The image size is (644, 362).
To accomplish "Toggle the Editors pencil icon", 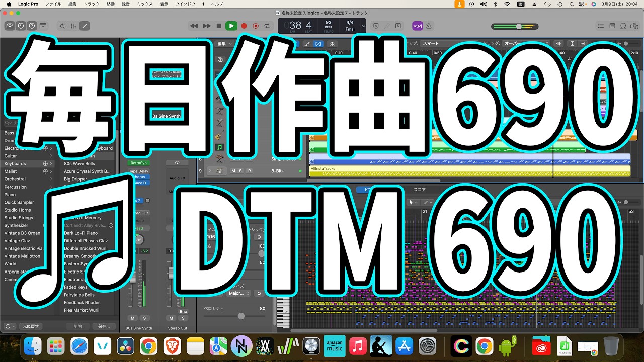I will [85, 26].
